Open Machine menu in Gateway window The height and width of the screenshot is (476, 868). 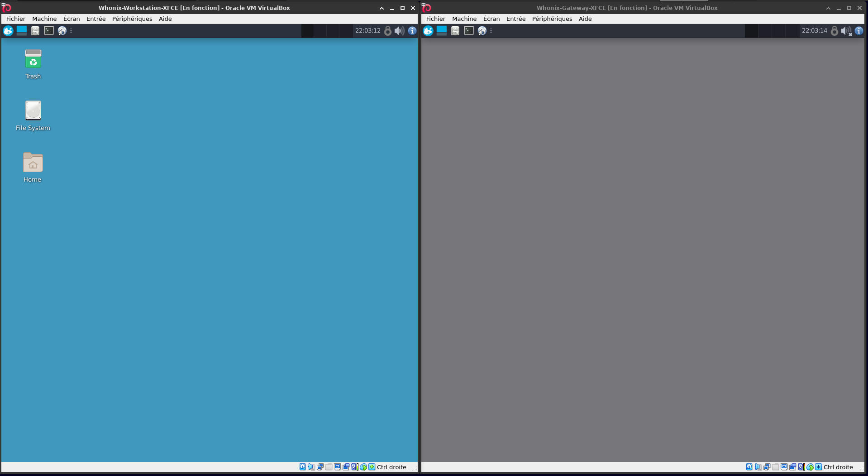tap(464, 19)
